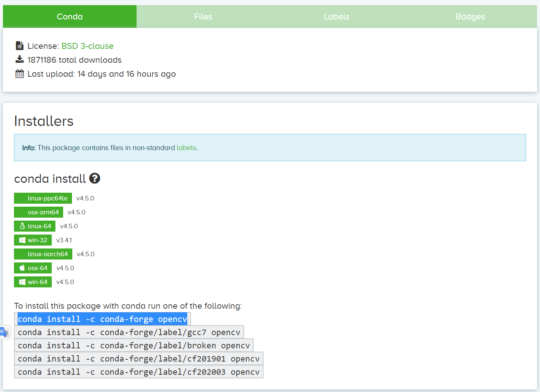Click the v4.5.0 version next to osx-64

(65, 268)
